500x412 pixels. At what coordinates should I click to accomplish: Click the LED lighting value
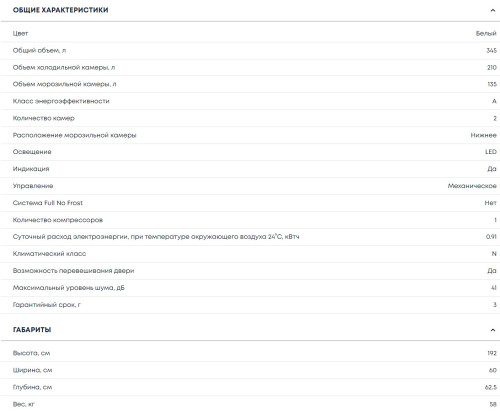[x=491, y=152]
